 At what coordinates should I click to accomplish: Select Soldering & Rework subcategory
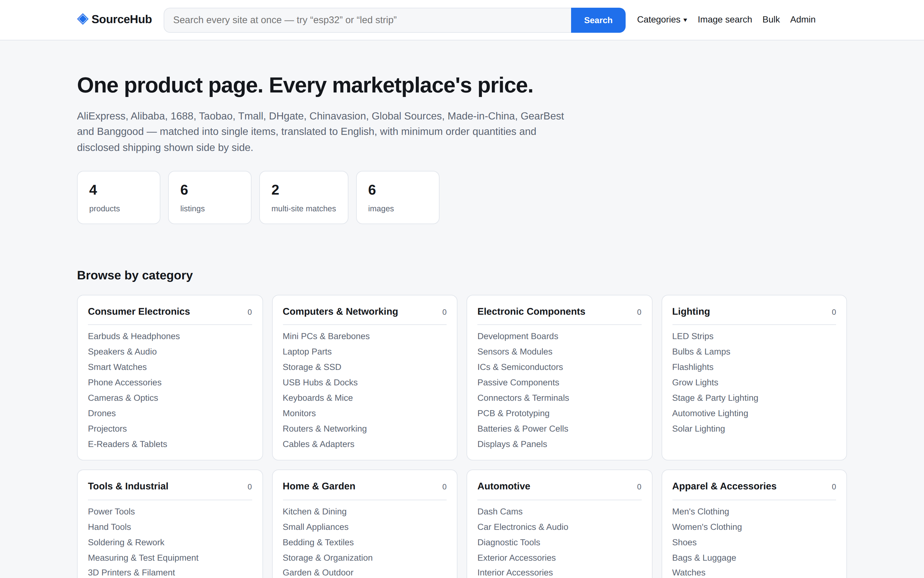pos(126,542)
